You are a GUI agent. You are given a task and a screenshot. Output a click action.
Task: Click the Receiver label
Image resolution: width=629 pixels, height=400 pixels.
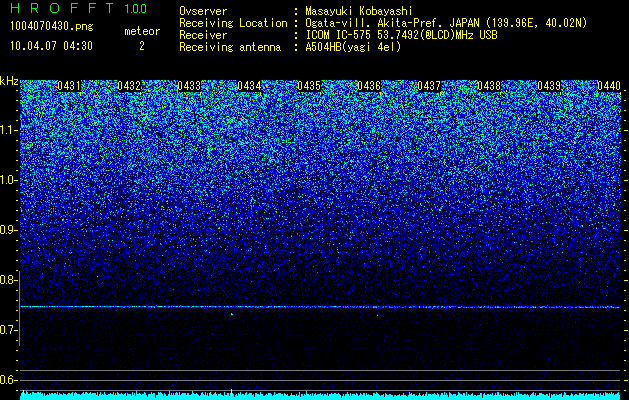click(203, 35)
